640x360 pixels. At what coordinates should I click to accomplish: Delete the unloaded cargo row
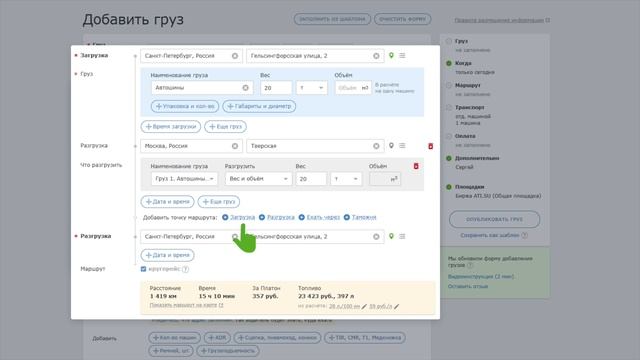point(416,166)
